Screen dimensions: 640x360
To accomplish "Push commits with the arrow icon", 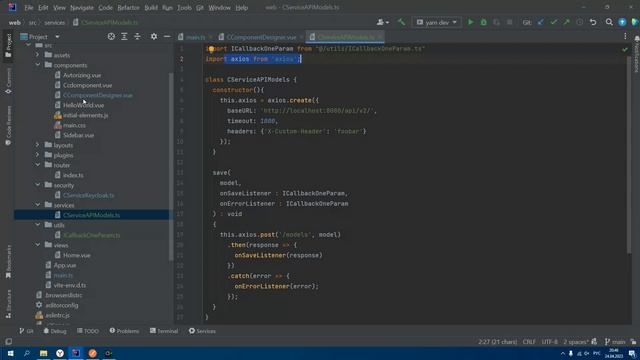I will tap(567, 22).
